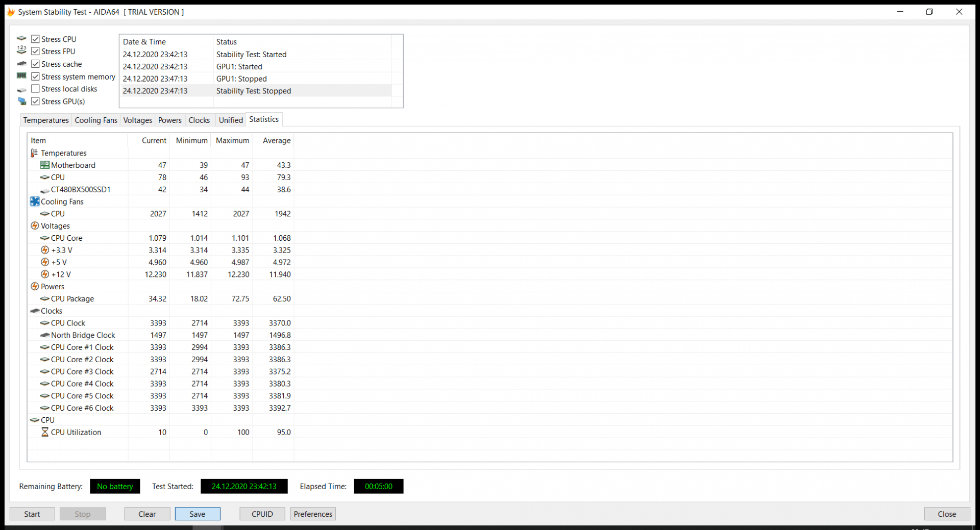The image size is (980, 530).
Task: Disable the Stress FPU checkbox
Action: [x=35, y=51]
